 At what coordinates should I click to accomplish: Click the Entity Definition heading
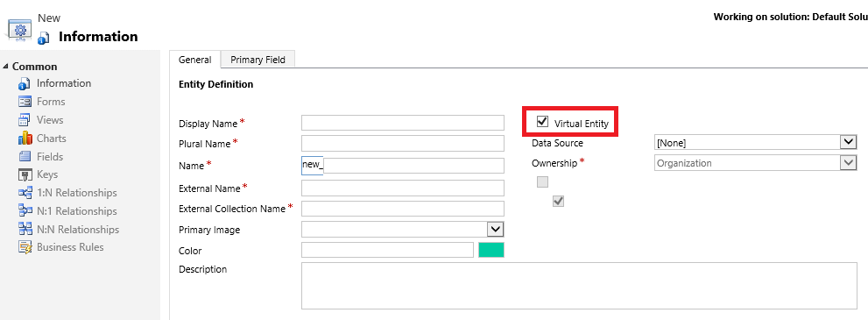(215, 84)
